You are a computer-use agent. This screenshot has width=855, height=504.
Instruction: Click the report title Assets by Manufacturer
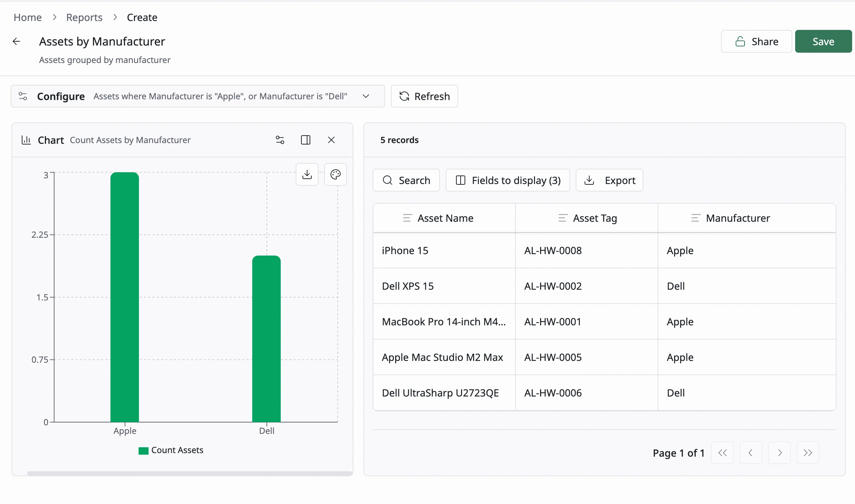tap(102, 42)
